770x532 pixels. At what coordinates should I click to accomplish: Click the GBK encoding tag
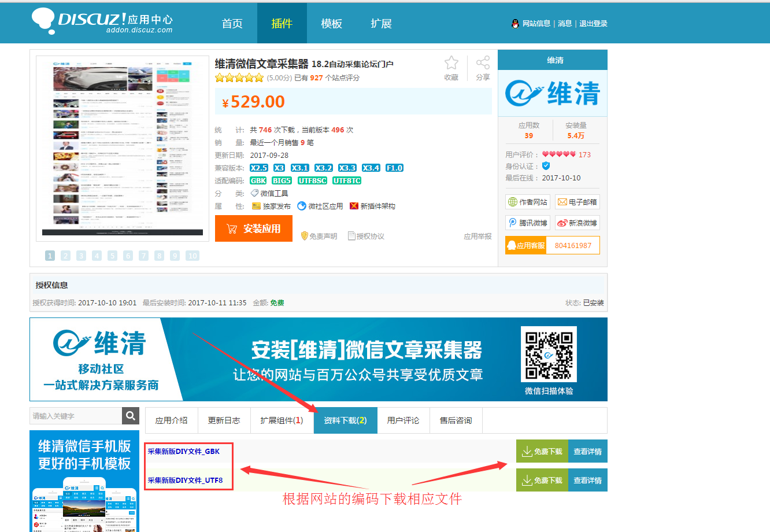pos(258,180)
